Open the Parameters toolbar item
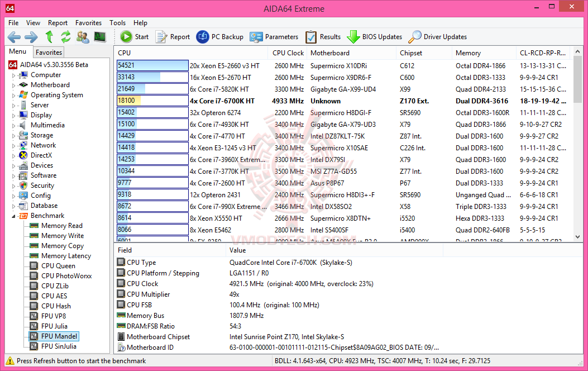This screenshot has width=588, height=371. tap(274, 37)
